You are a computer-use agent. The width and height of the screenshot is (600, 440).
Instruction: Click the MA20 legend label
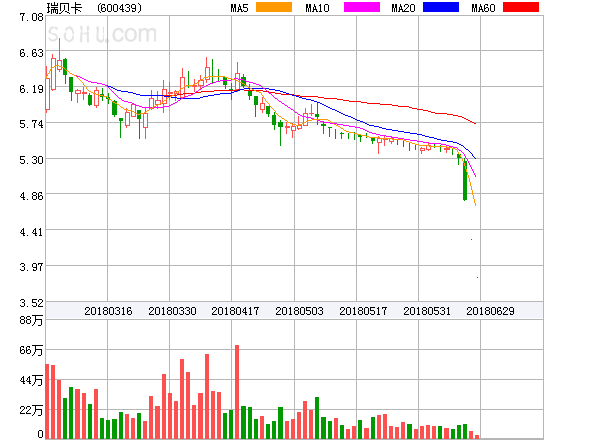[x=403, y=8]
